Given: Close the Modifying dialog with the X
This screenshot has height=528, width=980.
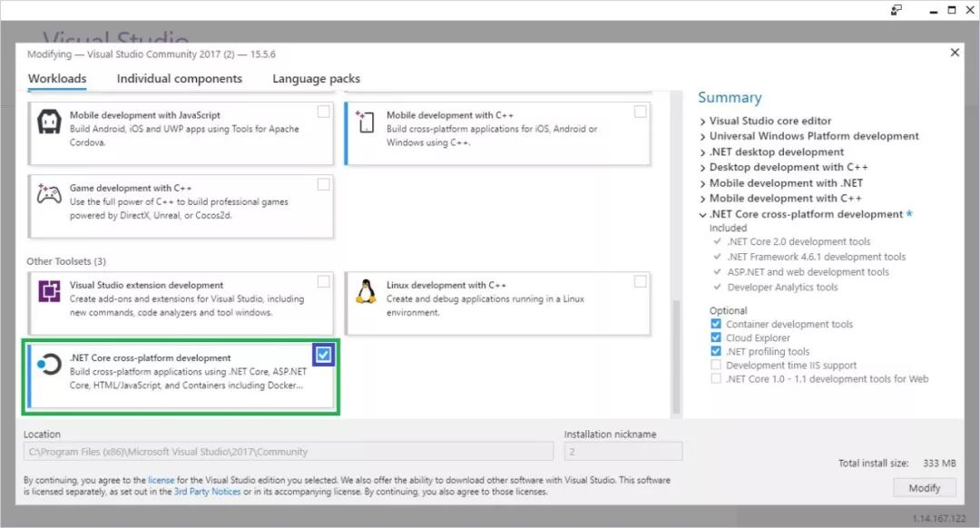Looking at the screenshot, I should [955, 53].
